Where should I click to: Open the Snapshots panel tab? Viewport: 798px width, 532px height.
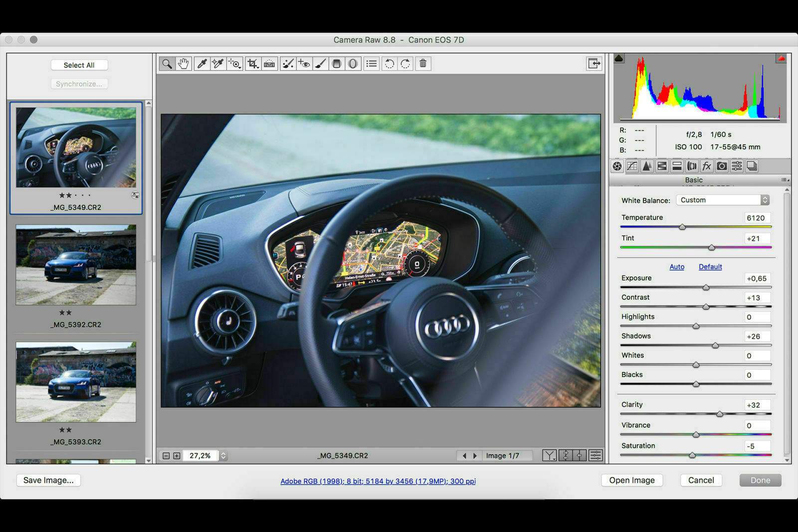[752, 166]
